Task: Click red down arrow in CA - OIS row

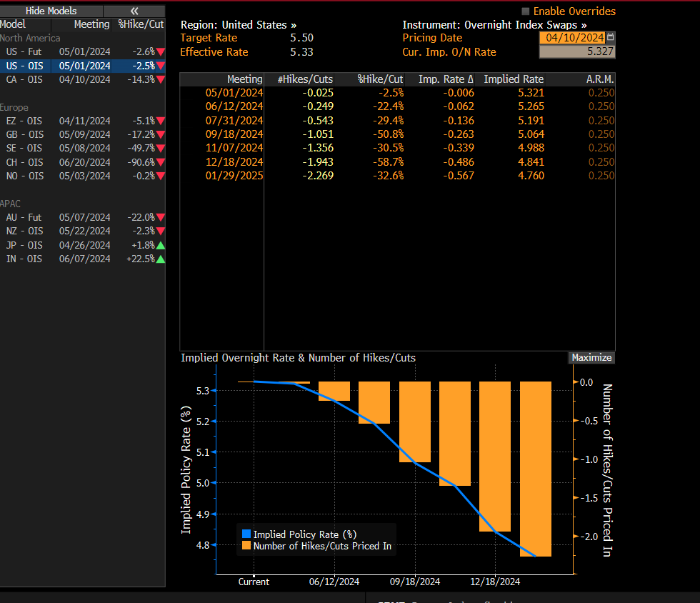Action: [x=161, y=79]
